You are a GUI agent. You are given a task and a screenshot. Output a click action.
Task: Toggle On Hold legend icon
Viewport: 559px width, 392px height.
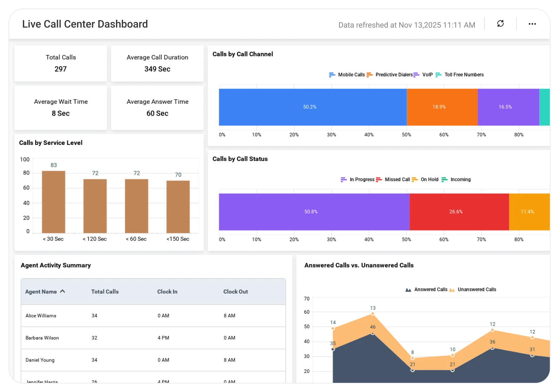414,179
